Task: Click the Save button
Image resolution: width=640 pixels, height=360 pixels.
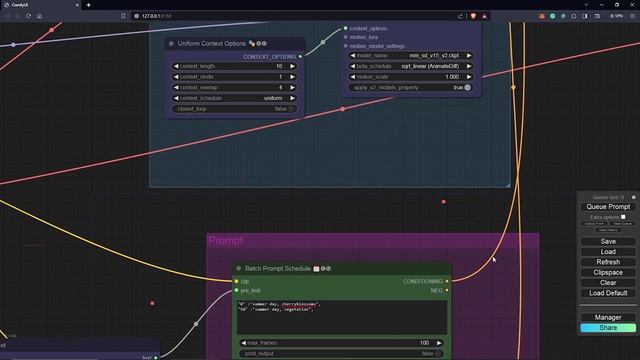Action: [608, 242]
